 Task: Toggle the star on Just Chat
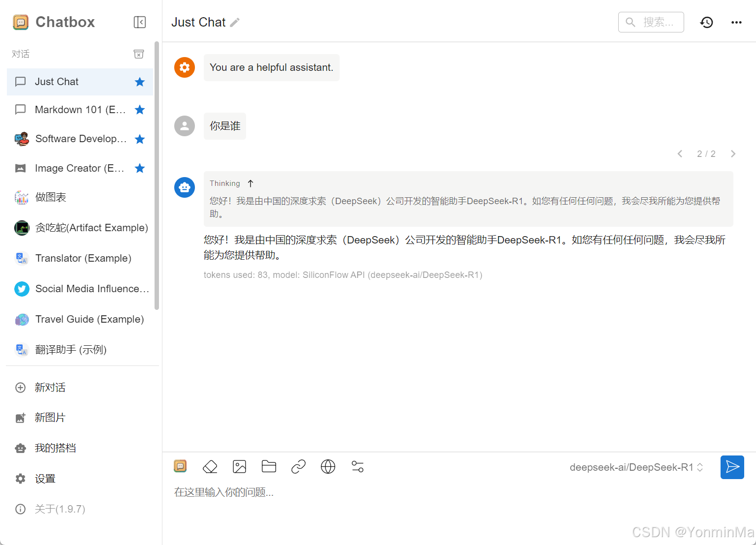click(x=139, y=82)
